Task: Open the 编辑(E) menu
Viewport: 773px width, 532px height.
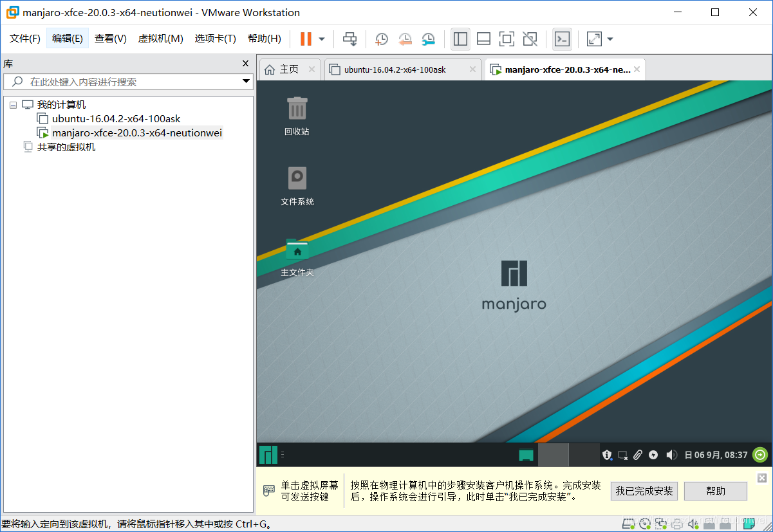Action: [x=68, y=39]
